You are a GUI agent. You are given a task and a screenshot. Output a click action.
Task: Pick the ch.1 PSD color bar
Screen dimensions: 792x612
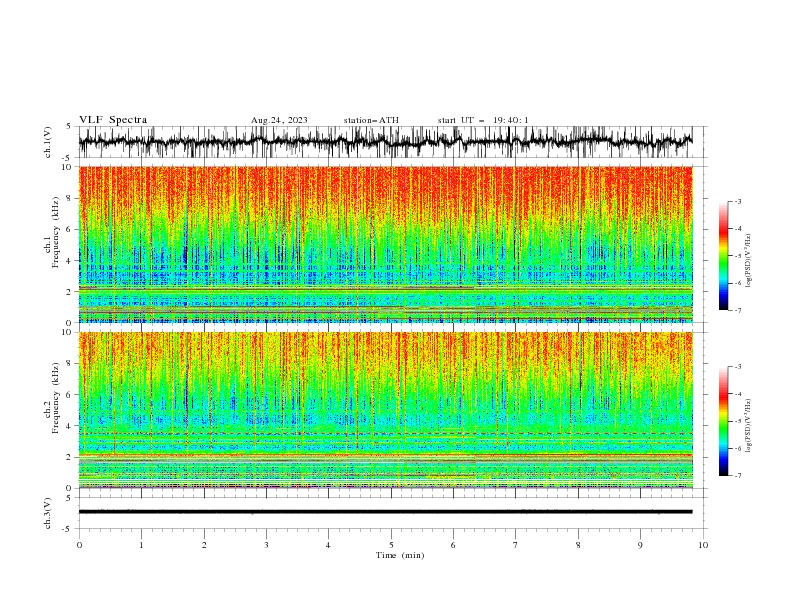tap(723, 256)
